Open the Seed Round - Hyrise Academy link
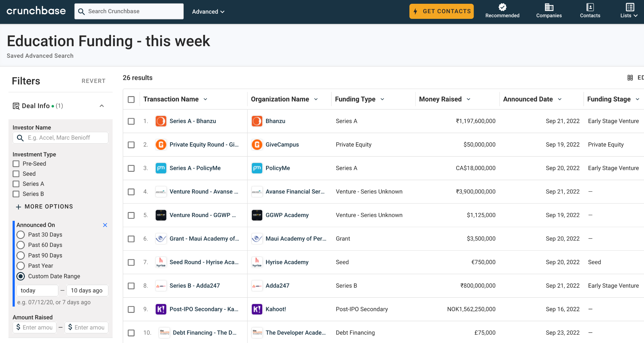644x343 pixels. 204,262
